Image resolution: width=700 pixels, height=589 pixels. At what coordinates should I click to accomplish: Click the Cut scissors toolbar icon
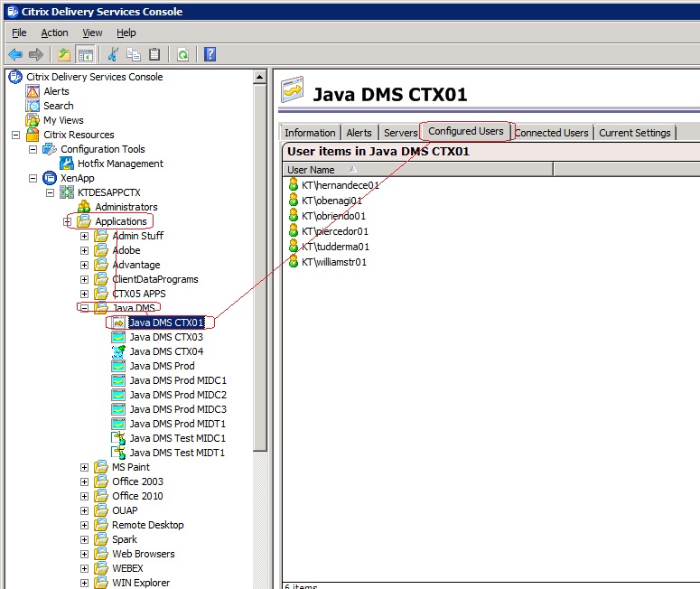[x=113, y=55]
